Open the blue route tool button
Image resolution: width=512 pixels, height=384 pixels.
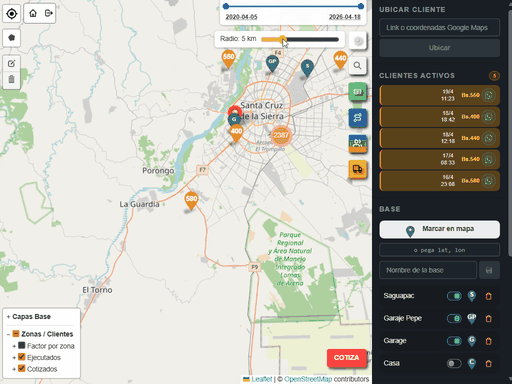click(x=357, y=118)
